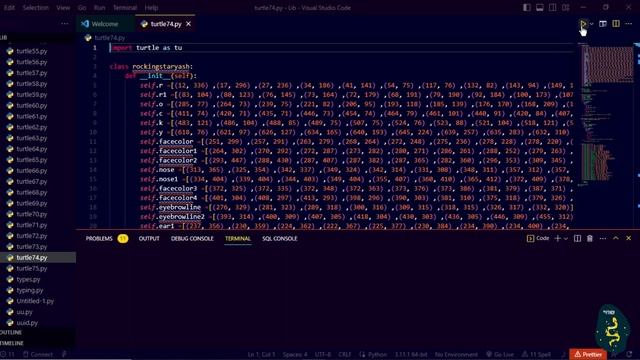This screenshot has height=360, width=640.
Task: Close the terminal panel with X
Action: click(x=629, y=238)
